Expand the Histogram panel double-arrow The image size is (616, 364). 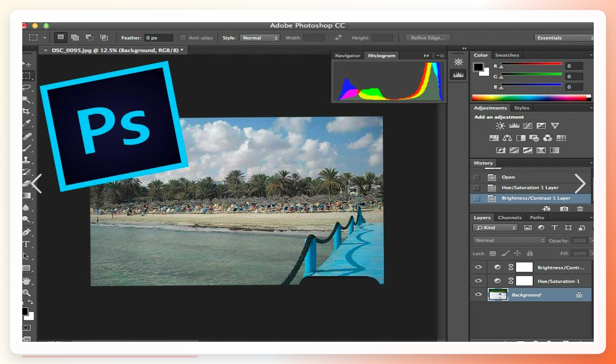[x=426, y=56]
